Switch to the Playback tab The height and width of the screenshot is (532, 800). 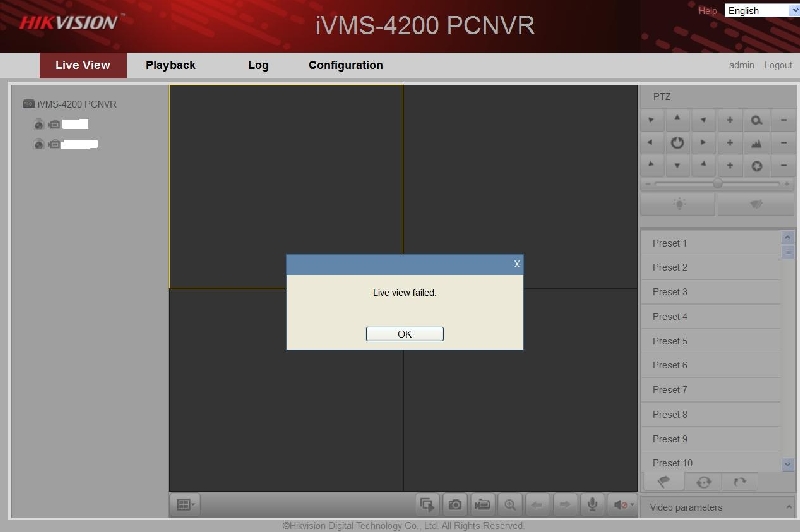[170, 65]
